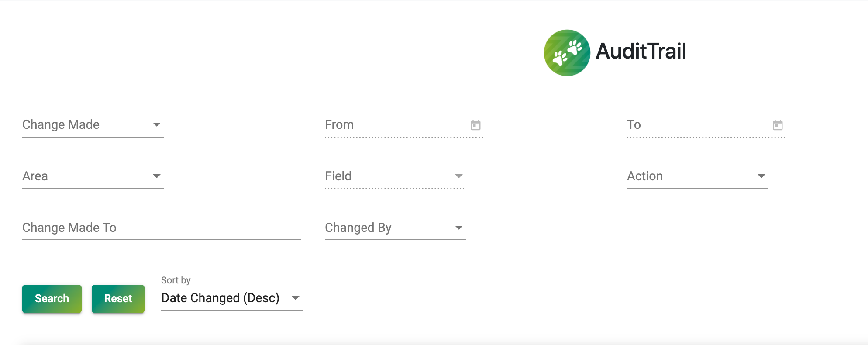This screenshot has height=345, width=868.
Task: Click the Reset button
Action: [x=118, y=299]
